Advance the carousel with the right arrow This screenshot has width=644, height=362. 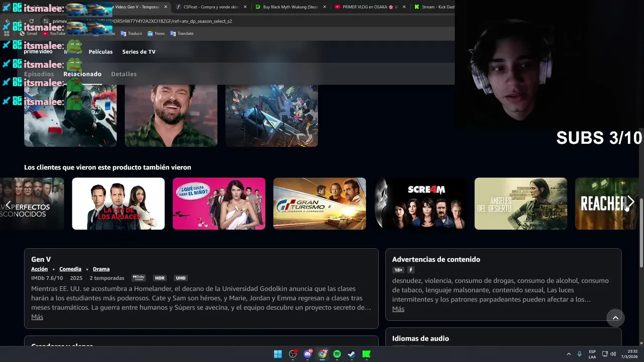click(631, 203)
